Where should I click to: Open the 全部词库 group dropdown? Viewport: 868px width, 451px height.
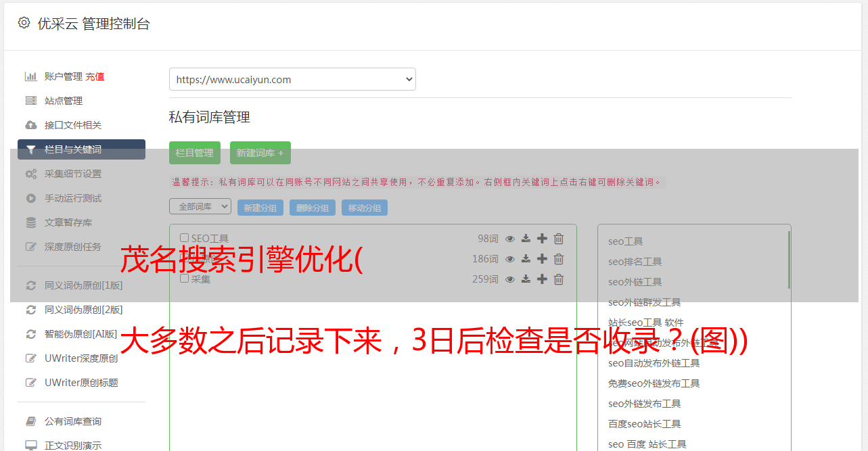pyautogui.click(x=200, y=206)
